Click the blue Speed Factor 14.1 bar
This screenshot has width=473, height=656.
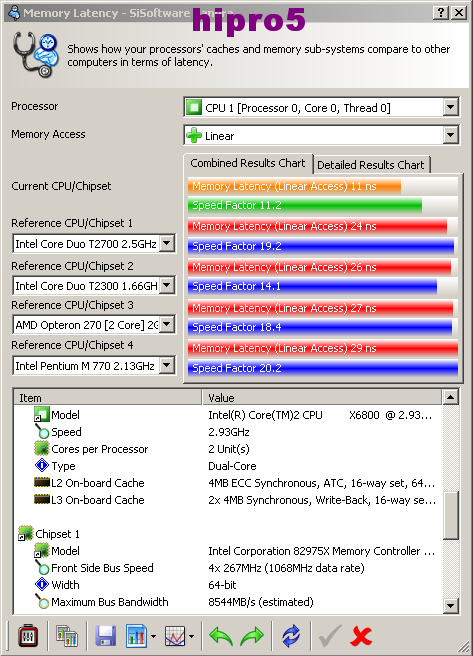[312, 286]
